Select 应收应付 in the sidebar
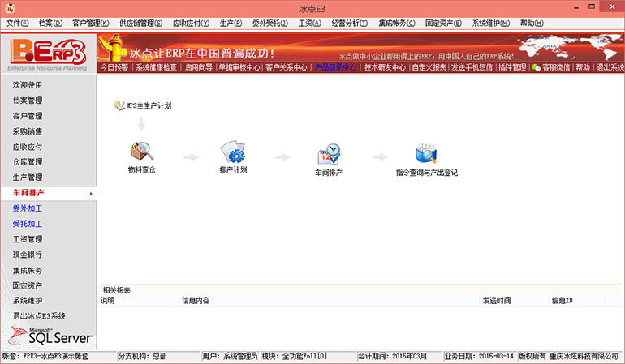The width and height of the screenshot is (625, 364). pos(27,147)
